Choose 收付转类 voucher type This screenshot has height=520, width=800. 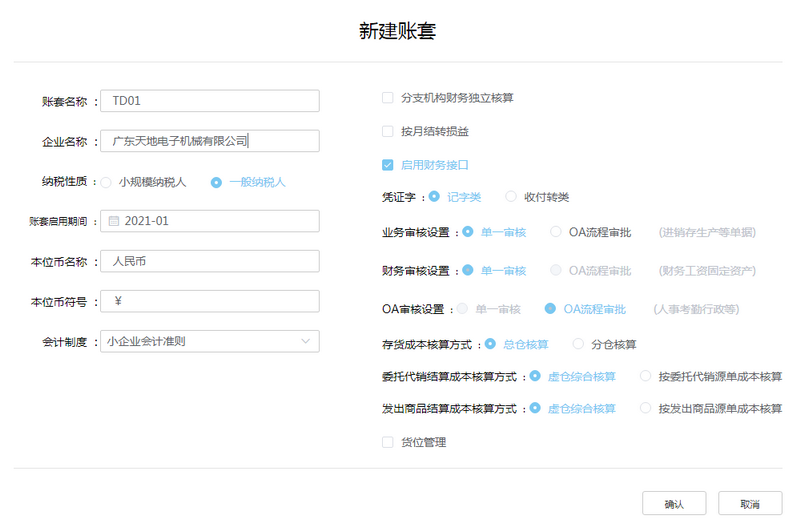click(x=511, y=197)
